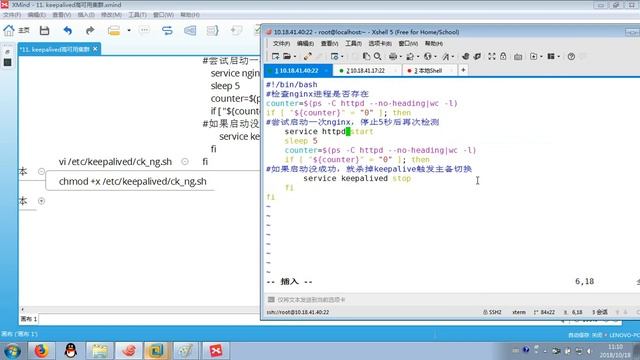Click the XMind home icon
The width and height of the screenshot is (640, 360).
click(x=9, y=30)
